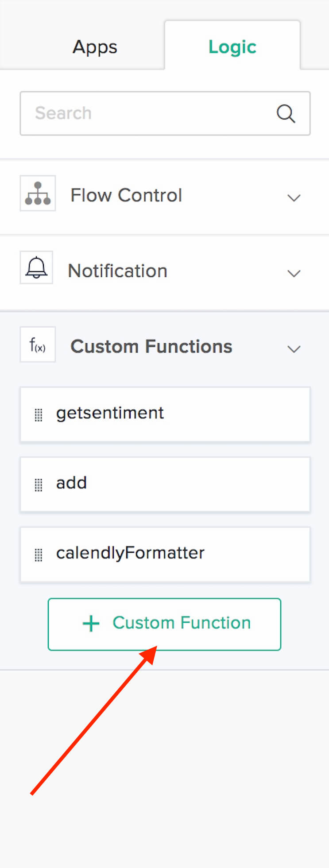Click the calendlyFormatter drag handle icon
Screen dimensions: 329x868
click(39, 555)
